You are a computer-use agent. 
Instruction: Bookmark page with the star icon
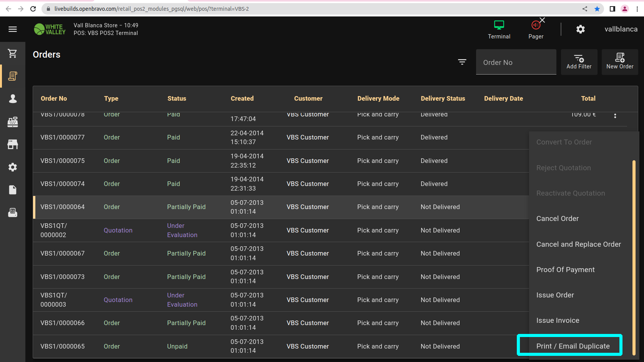[597, 9]
